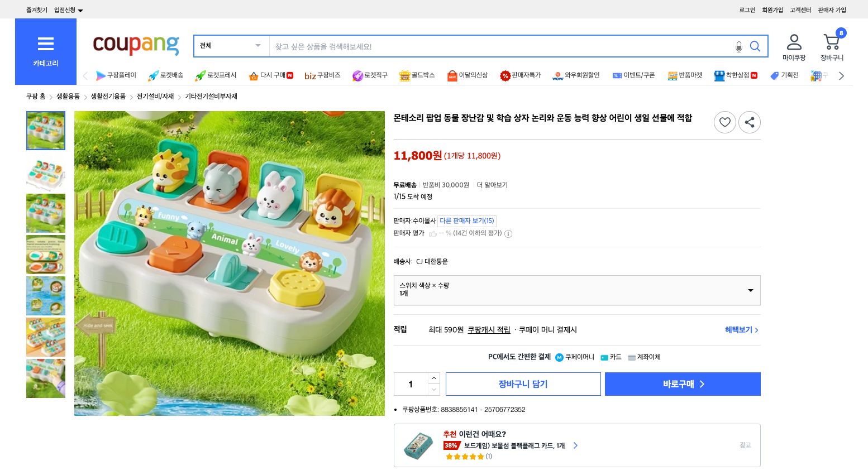Expand the navigation ribbon with right chevron
Image resolution: width=868 pixels, height=470 pixels.
tap(841, 75)
